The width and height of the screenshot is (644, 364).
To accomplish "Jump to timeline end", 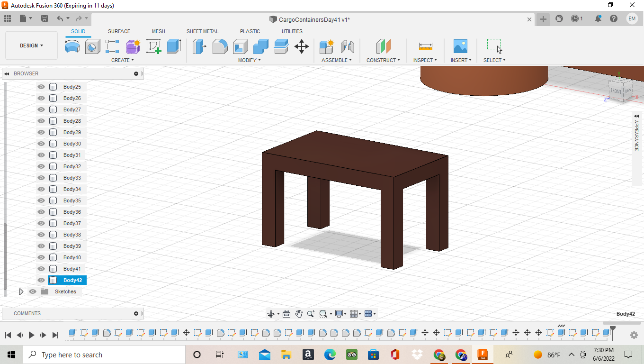I will click(55, 335).
